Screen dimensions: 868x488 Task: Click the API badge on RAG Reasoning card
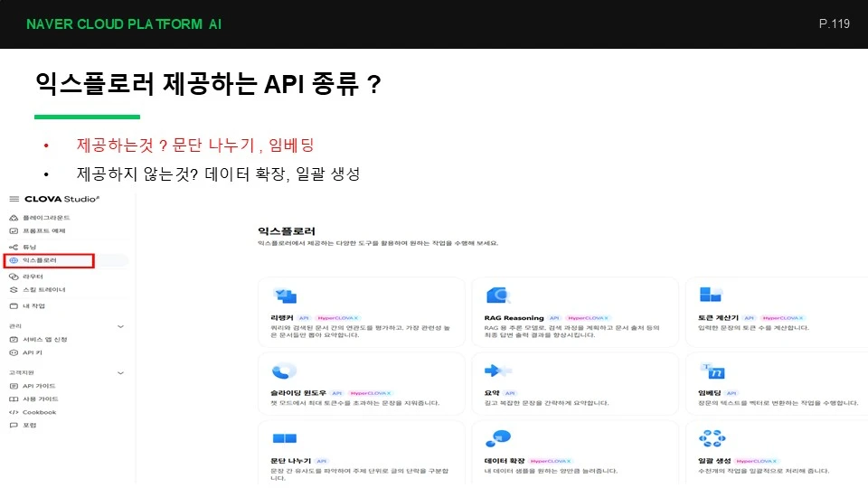click(x=554, y=318)
